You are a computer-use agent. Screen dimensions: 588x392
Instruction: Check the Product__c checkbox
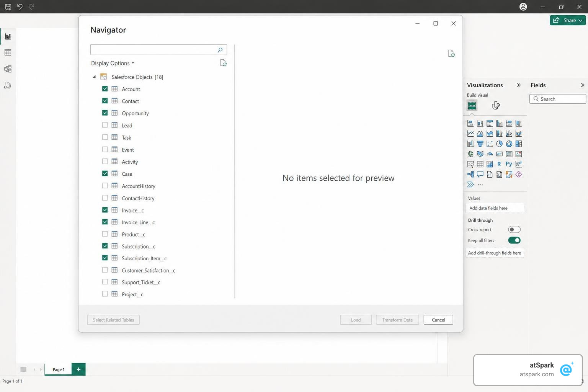coord(105,234)
